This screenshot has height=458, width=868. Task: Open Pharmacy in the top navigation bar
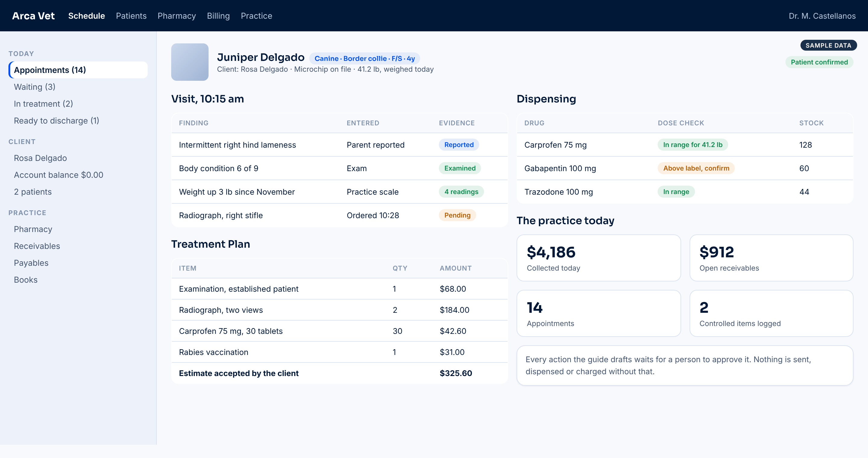point(177,16)
